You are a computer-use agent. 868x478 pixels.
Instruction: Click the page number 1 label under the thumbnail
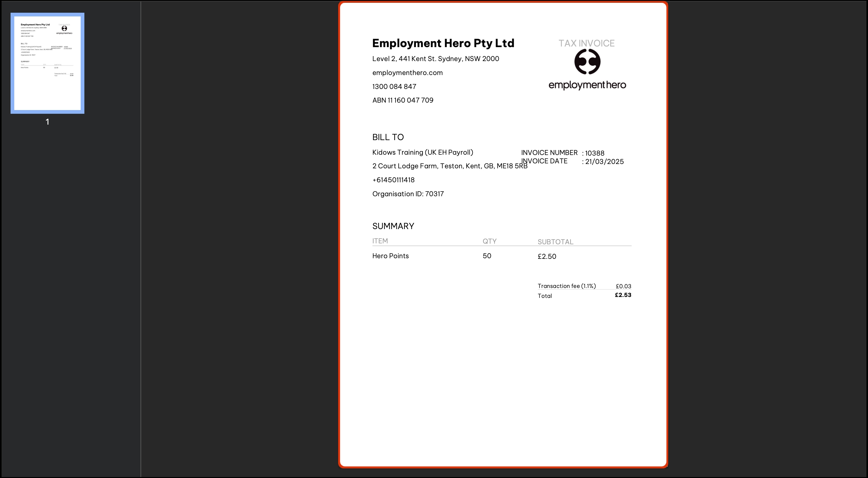point(47,122)
